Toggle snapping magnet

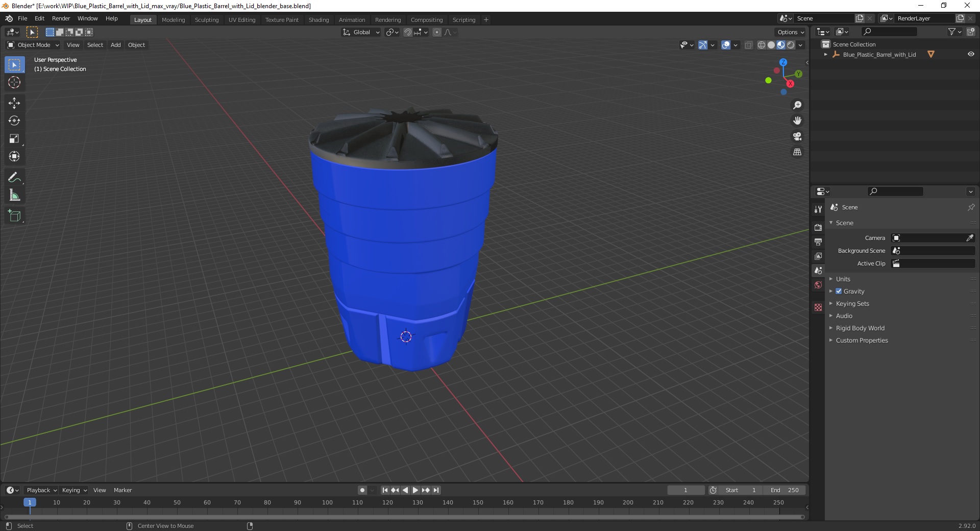pyautogui.click(x=407, y=32)
